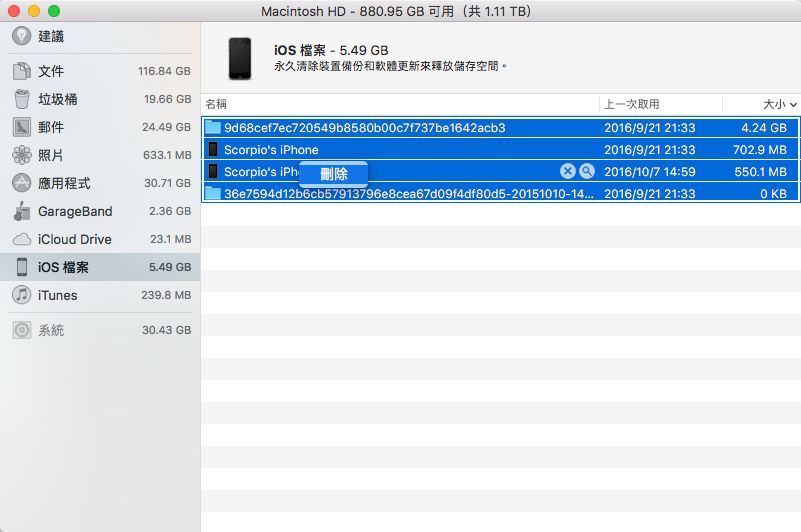Select the iCloud Drive cloud icon
Screen dimensions: 801x532
coord(21,239)
